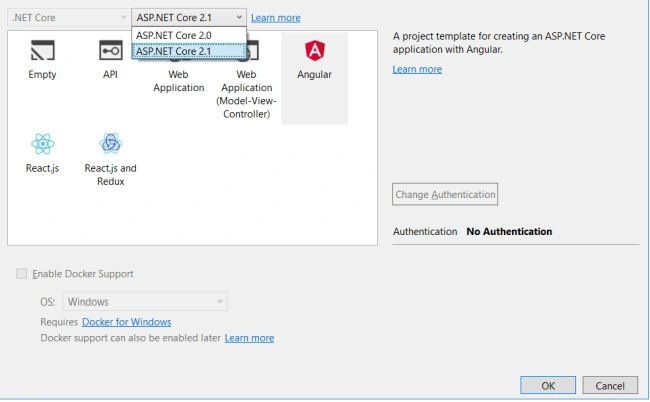Choose the API project template icon
This screenshot has width=650, height=402.
[110, 50]
